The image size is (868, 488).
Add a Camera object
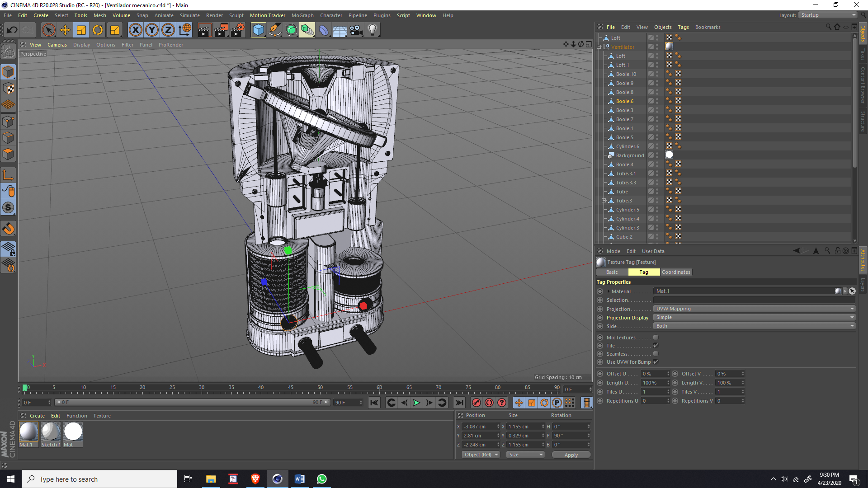[356, 30]
